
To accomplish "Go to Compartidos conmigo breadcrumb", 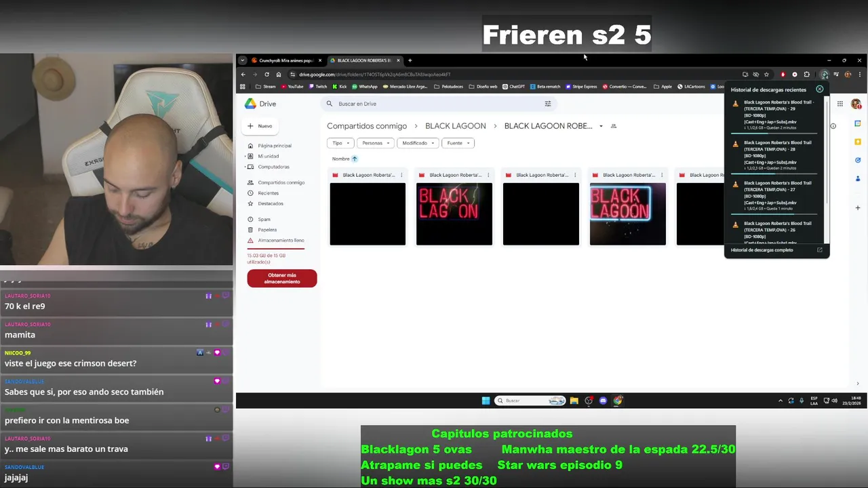I will click(x=367, y=126).
